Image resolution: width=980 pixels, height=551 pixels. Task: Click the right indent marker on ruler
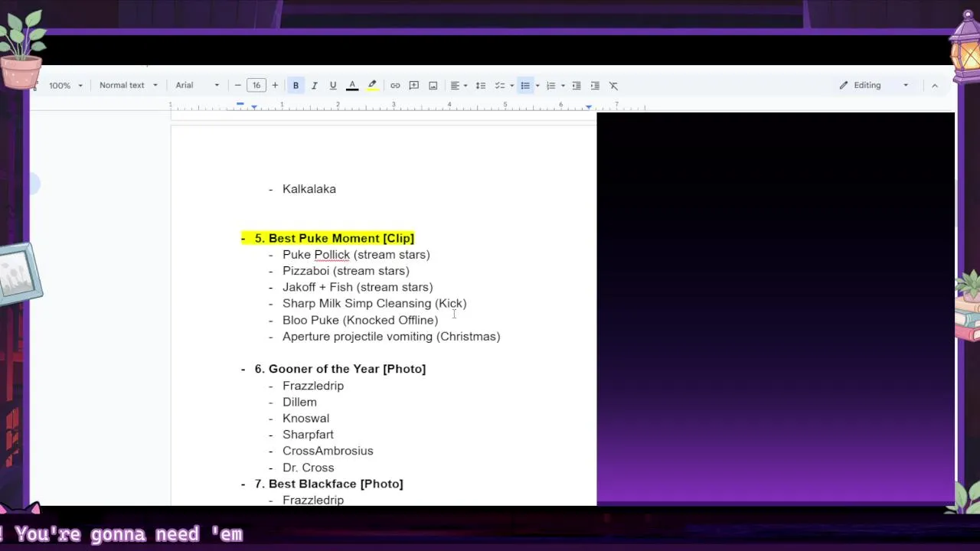[589, 106]
